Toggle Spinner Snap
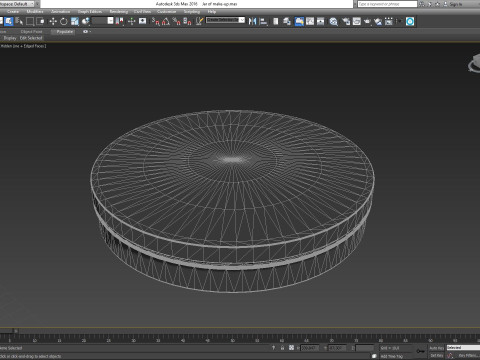Image resolution: width=480 pixels, height=360 pixels. [187, 21]
